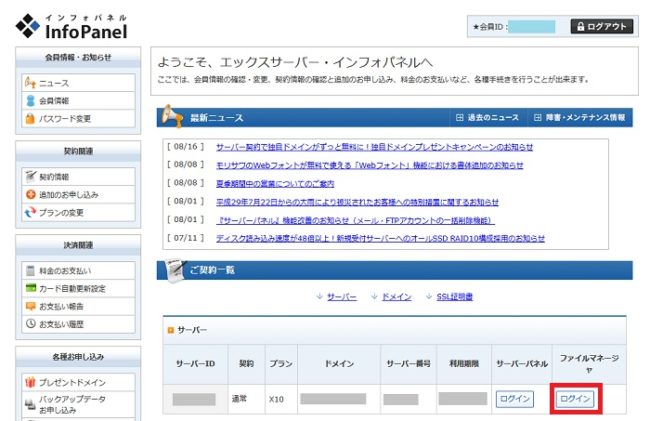Open 料金のお支払い menu item
The height and width of the screenshot is (421, 650).
78,271
